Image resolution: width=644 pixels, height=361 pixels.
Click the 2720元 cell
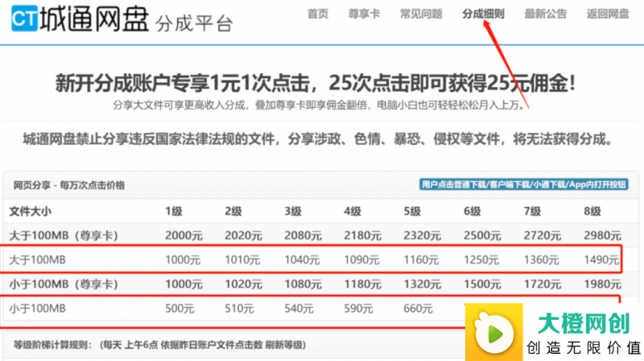click(542, 235)
